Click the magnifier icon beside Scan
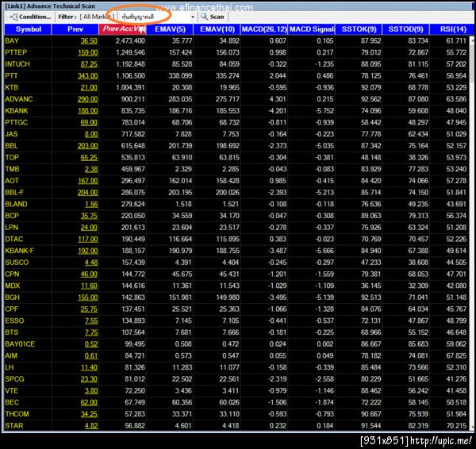Image resolution: width=476 pixels, height=449 pixels. point(205,17)
